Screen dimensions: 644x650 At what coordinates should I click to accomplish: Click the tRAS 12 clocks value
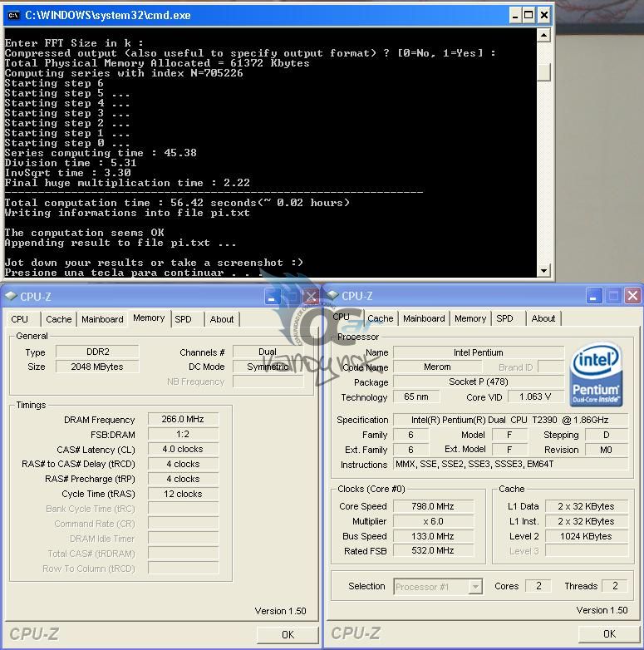(x=183, y=494)
